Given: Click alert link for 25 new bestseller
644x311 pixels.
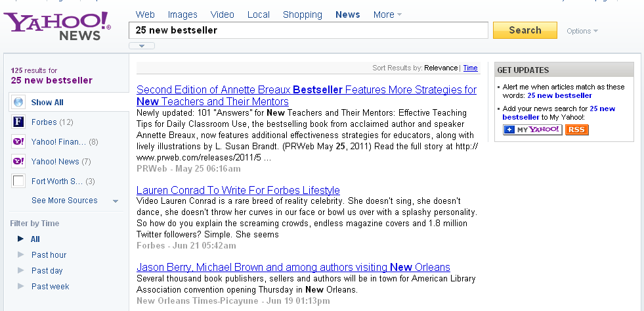Looking at the screenshot, I should [x=560, y=95].
